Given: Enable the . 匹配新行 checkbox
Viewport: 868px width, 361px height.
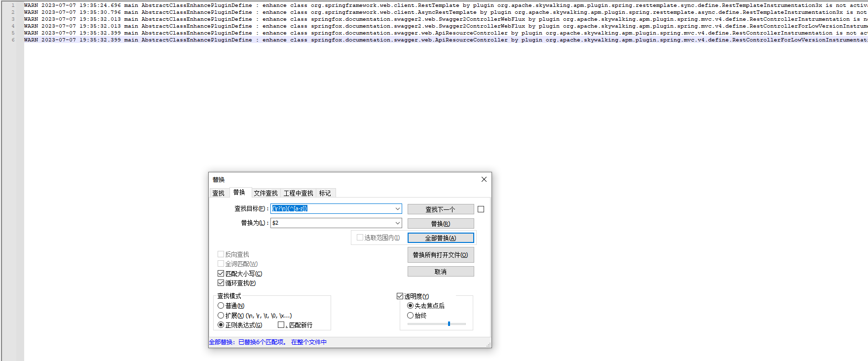Looking at the screenshot, I should point(281,325).
